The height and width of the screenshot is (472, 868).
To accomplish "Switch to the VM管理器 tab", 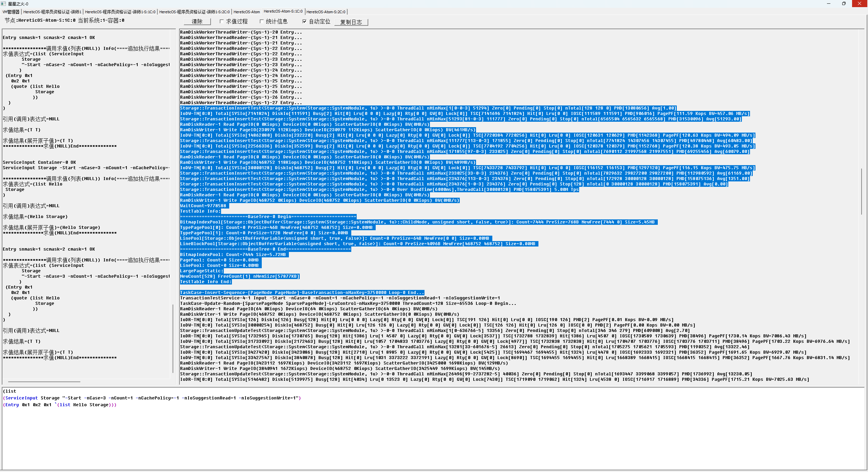I will [x=11, y=12].
